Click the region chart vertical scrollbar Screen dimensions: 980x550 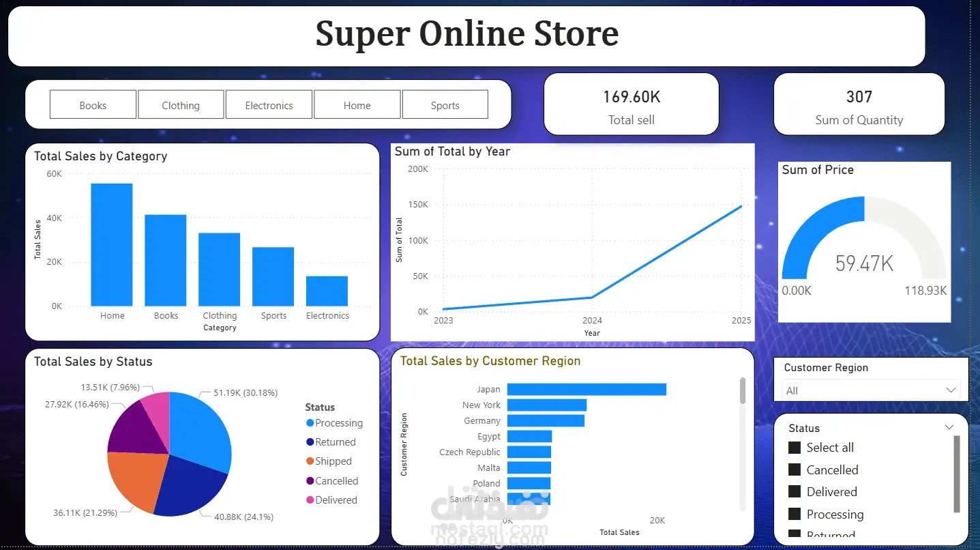[x=743, y=444]
